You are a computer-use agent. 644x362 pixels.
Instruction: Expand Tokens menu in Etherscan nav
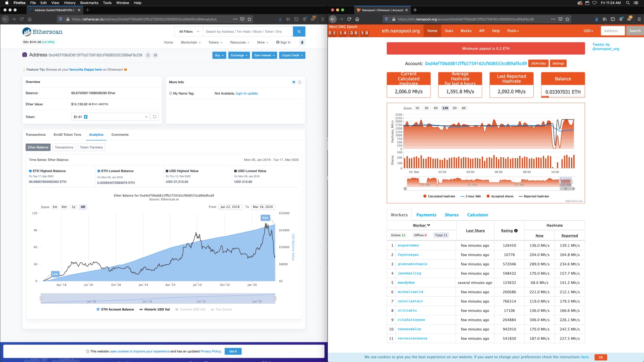215,42
